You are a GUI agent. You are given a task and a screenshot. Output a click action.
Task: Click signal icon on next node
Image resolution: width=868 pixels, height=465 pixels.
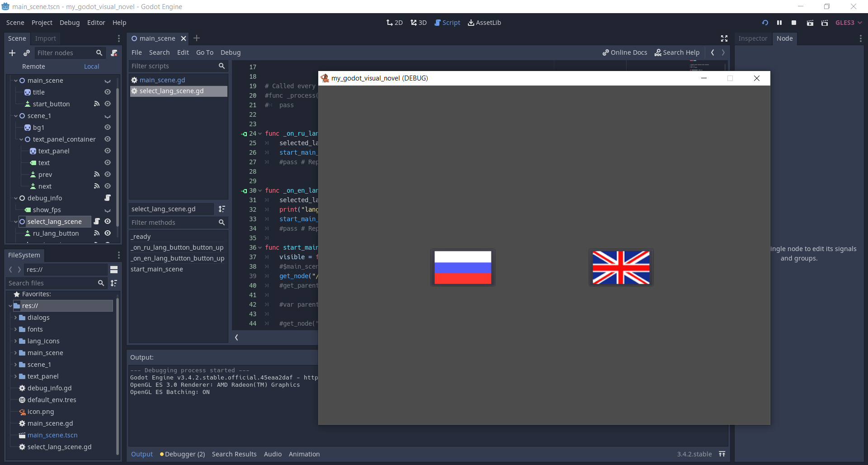click(96, 186)
